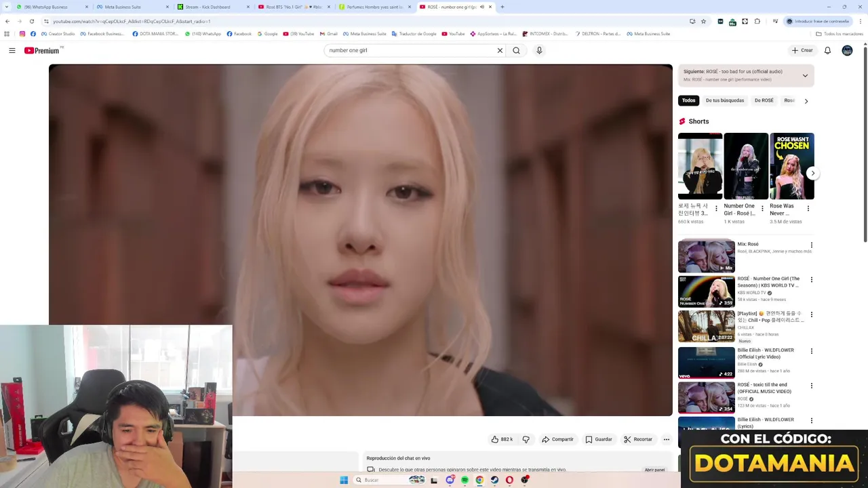Screen dimensions: 868x488
Task: Like the video (882 k)
Action: coord(502,439)
